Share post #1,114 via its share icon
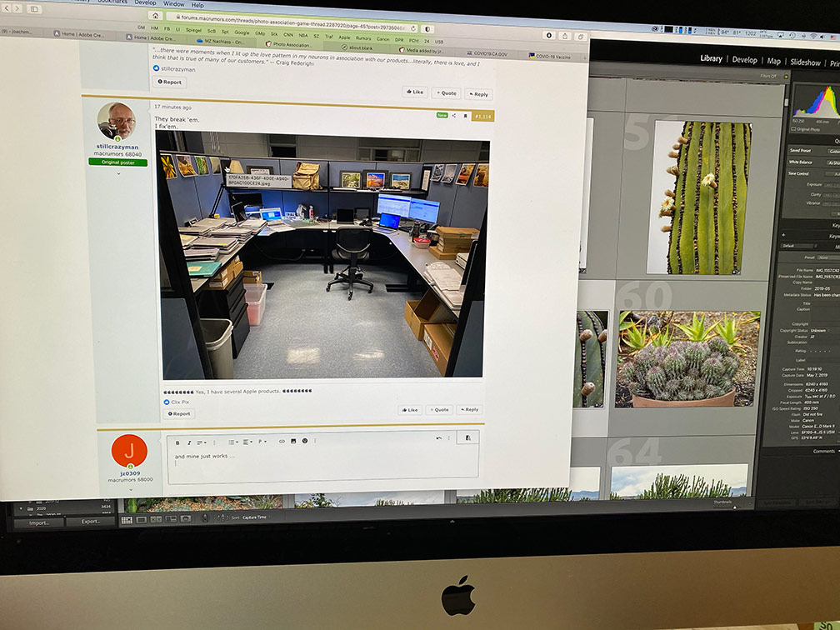The image size is (840, 630). (x=453, y=115)
